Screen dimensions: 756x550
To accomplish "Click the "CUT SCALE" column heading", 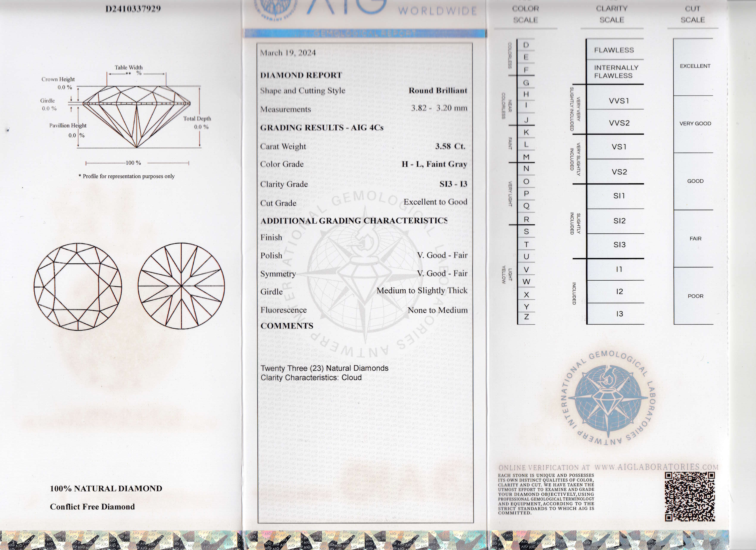I will (x=693, y=14).
